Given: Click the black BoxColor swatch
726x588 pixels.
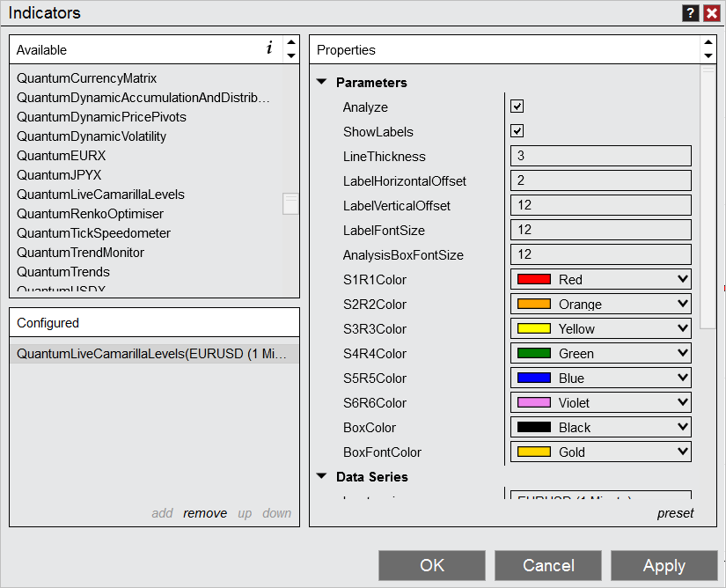Looking at the screenshot, I should [x=534, y=427].
